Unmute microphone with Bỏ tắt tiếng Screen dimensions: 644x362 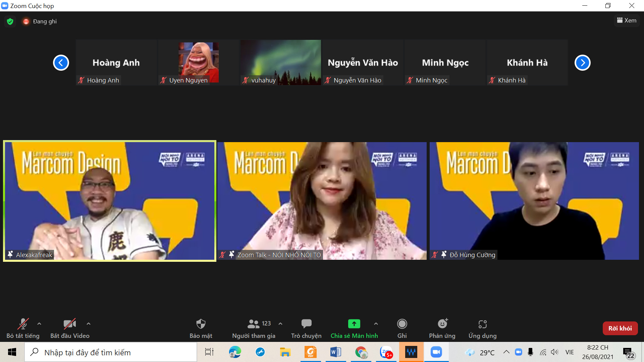pos(23,328)
